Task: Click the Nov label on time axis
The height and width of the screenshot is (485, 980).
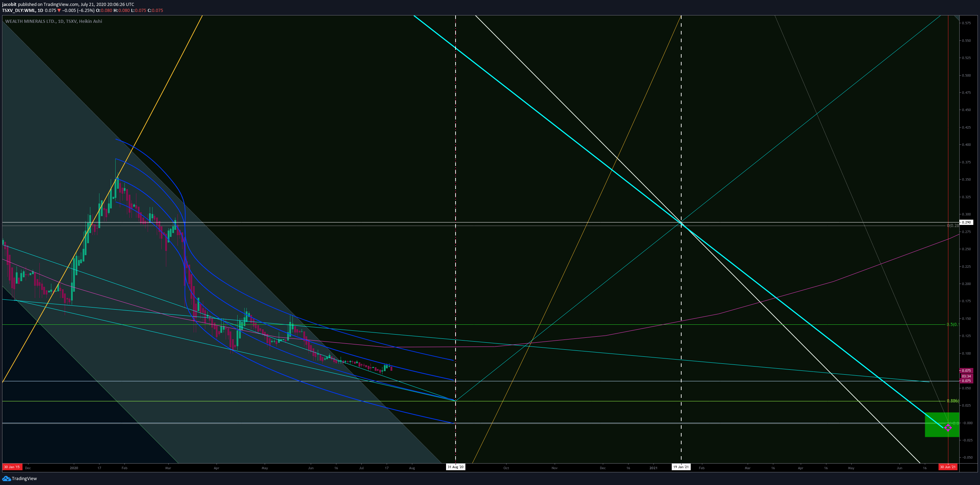Action: (554, 468)
